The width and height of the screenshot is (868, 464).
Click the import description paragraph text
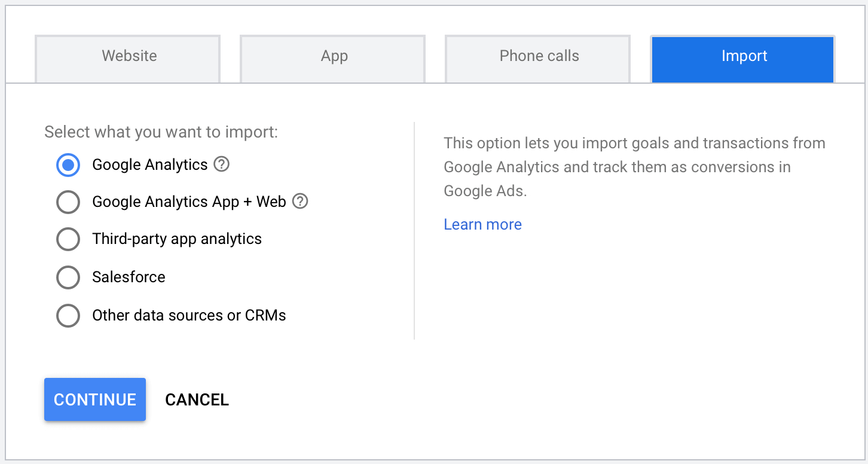pyautogui.click(x=634, y=167)
